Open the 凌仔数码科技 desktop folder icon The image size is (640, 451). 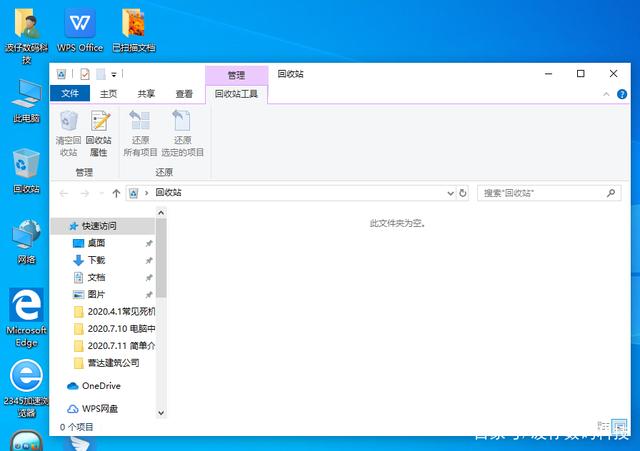tap(27, 36)
